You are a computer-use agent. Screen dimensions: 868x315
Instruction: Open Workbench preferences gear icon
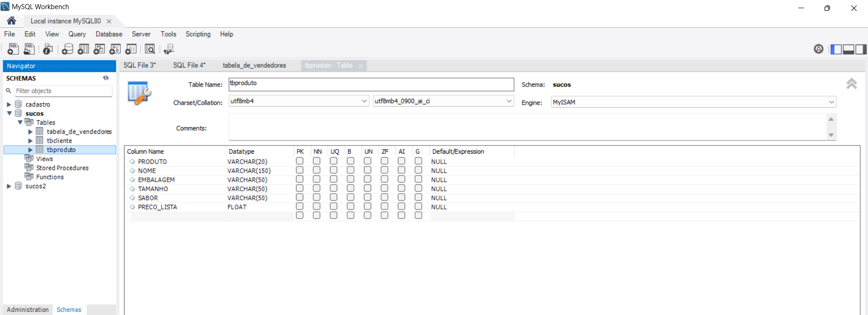(818, 49)
